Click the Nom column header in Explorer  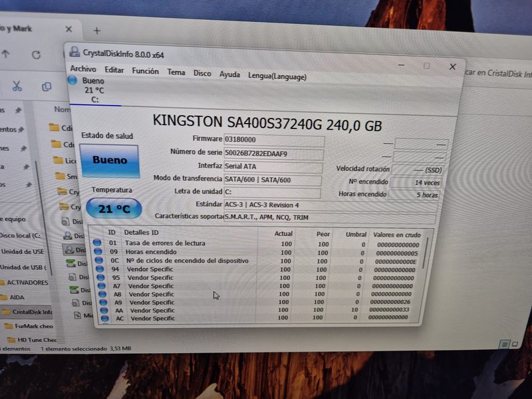pos(62,109)
